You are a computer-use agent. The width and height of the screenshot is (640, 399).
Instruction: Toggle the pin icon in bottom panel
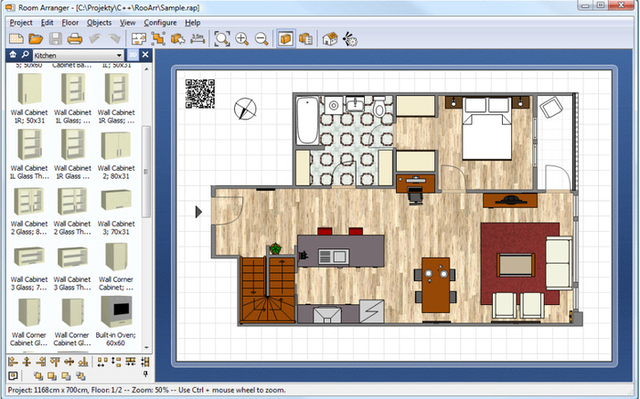145,374
